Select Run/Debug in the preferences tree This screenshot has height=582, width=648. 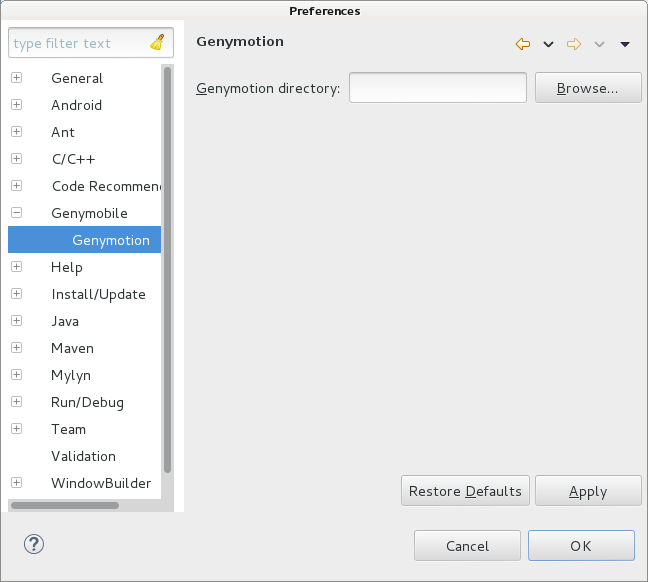point(87,402)
